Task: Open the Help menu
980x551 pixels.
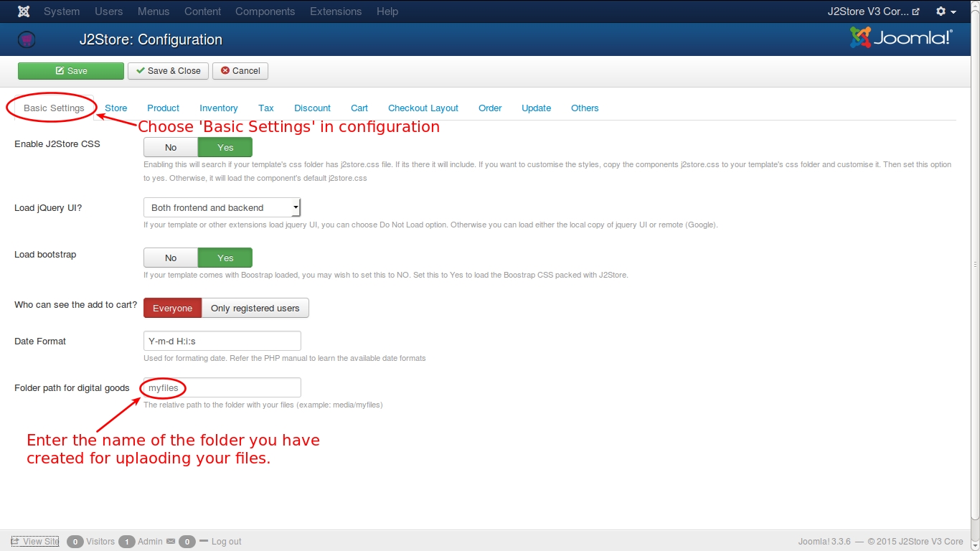Action: (x=387, y=11)
